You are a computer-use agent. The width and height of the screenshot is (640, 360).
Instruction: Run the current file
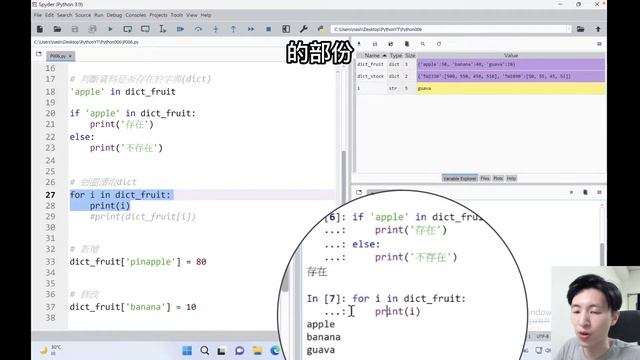110,29
